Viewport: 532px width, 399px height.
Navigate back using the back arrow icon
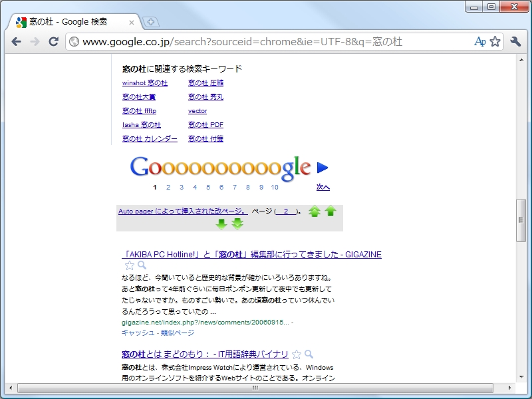point(16,41)
